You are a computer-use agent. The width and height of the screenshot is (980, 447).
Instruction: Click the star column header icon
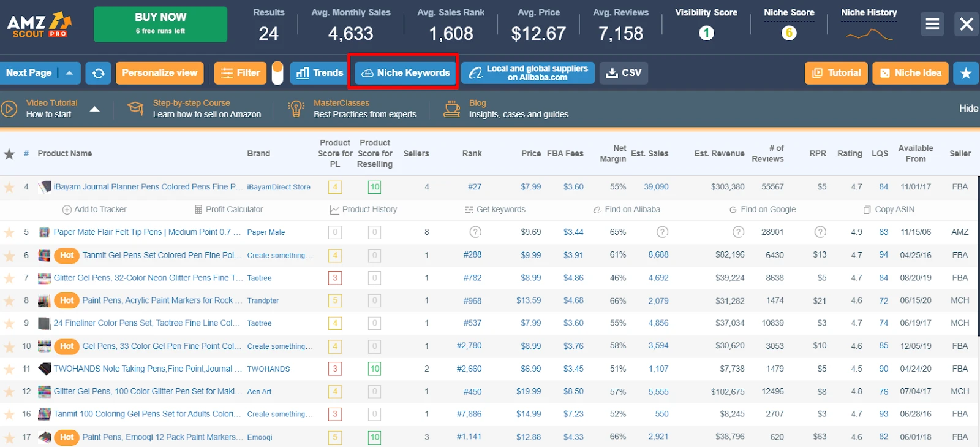click(x=9, y=154)
